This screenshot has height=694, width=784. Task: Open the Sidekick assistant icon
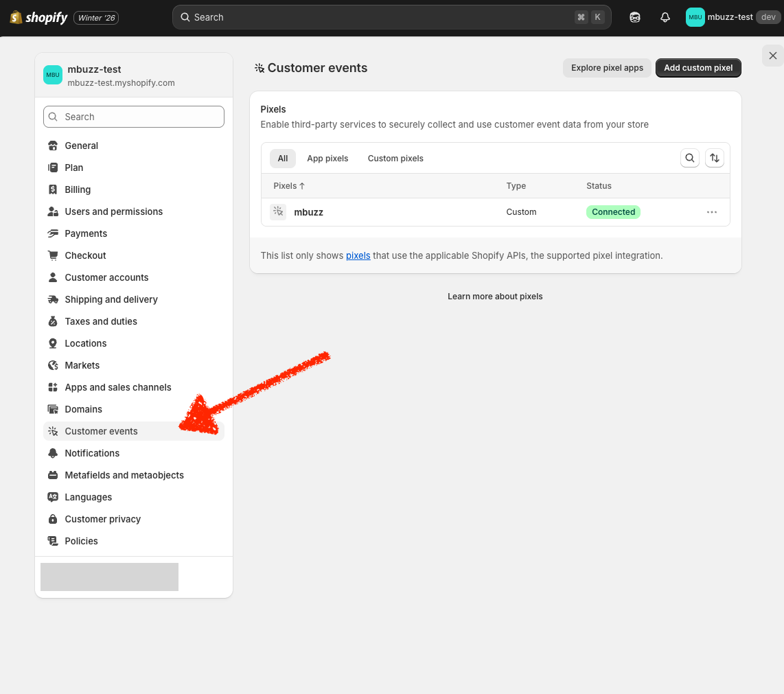pos(635,18)
